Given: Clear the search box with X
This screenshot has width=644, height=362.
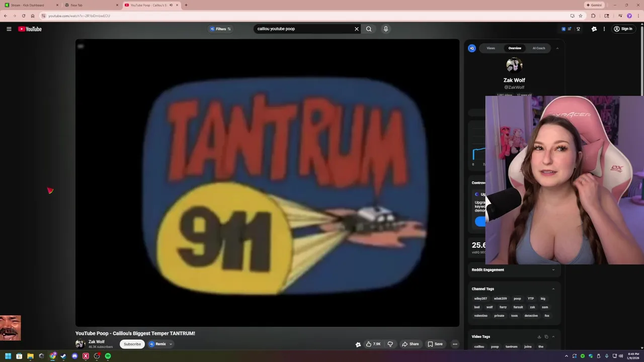Looking at the screenshot, I should pos(357,29).
